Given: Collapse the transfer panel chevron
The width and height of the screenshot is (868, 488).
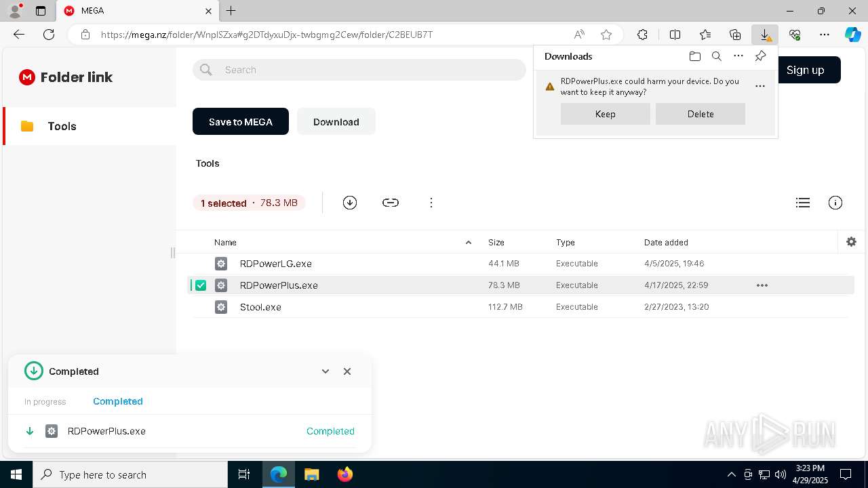Looking at the screenshot, I should (325, 371).
